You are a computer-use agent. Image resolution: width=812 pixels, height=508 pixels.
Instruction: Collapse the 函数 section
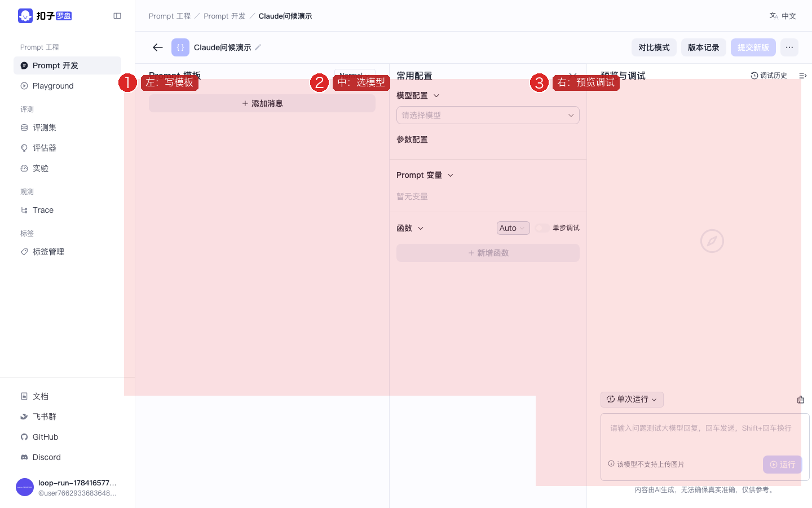pos(421,228)
